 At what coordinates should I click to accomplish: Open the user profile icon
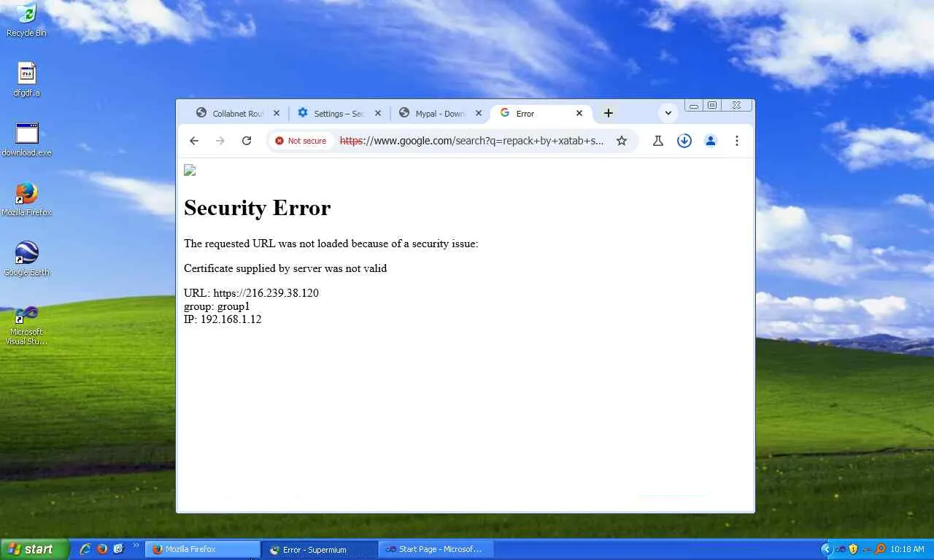pos(711,141)
